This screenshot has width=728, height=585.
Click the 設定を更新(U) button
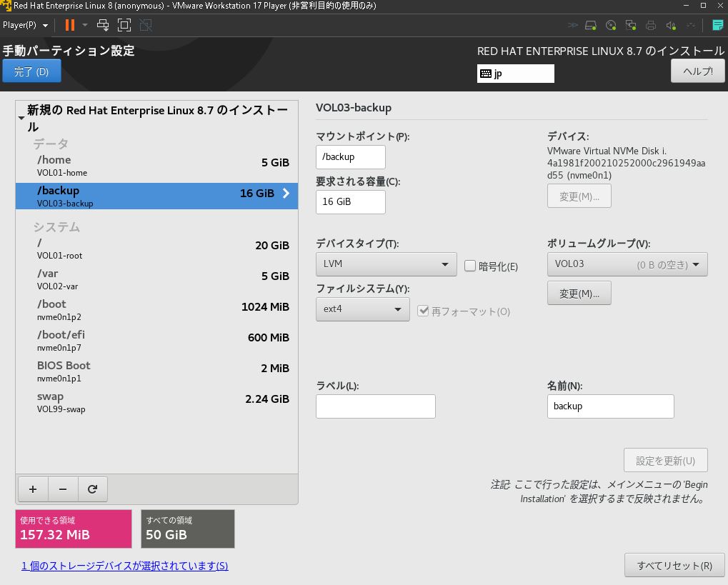click(665, 460)
